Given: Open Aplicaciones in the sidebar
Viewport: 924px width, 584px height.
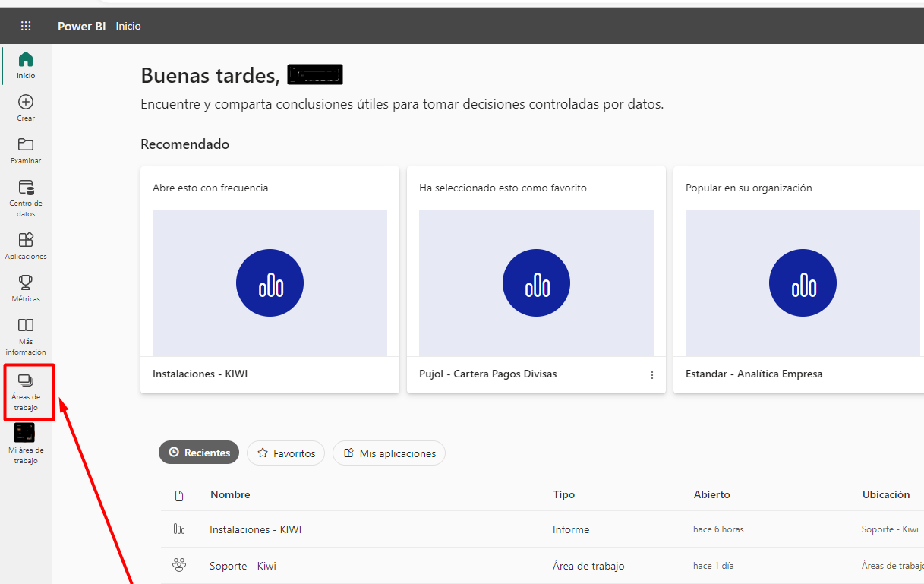Looking at the screenshot, I should coord(26,246).
